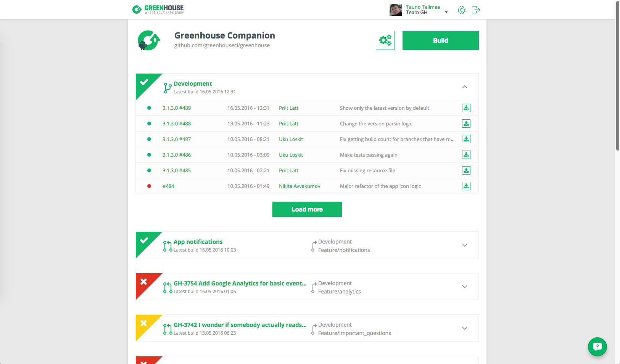Download artifacts for build #485
620x364 pixels.
click(466, 170)
